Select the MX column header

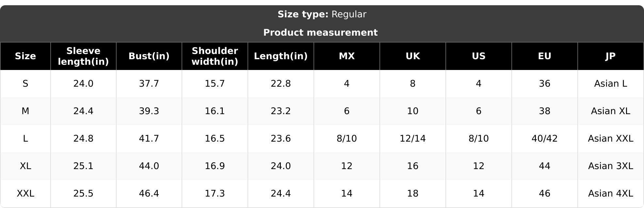point(347,56)
